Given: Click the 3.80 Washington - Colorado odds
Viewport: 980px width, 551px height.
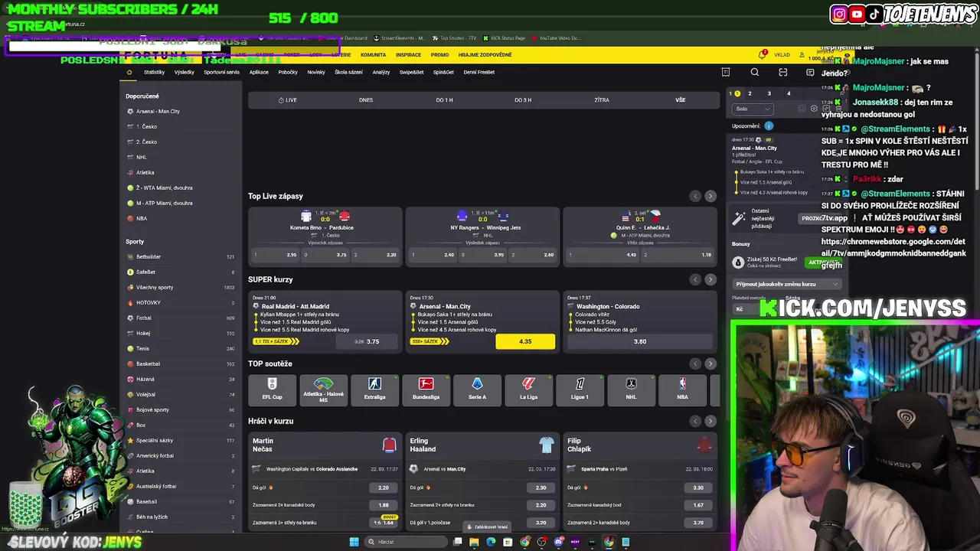Looking at the screenshot, I should [x=640, y=341].
